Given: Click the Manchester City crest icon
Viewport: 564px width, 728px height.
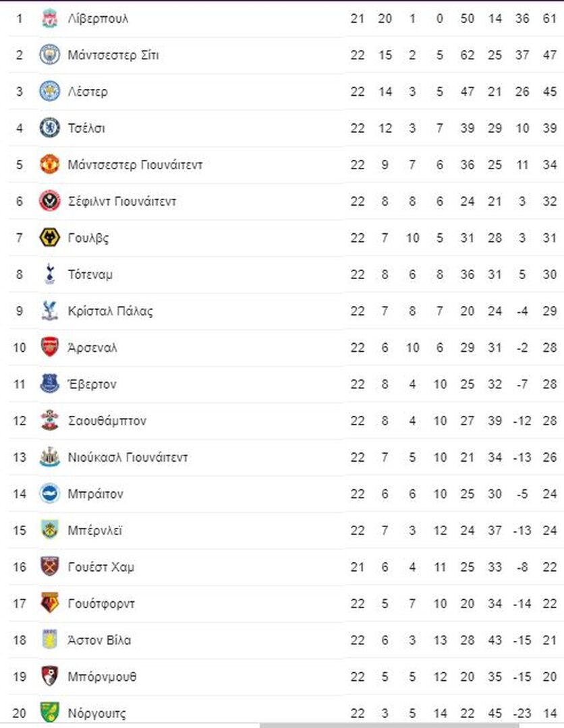Looking at the screenshot, I should point(50,55).
